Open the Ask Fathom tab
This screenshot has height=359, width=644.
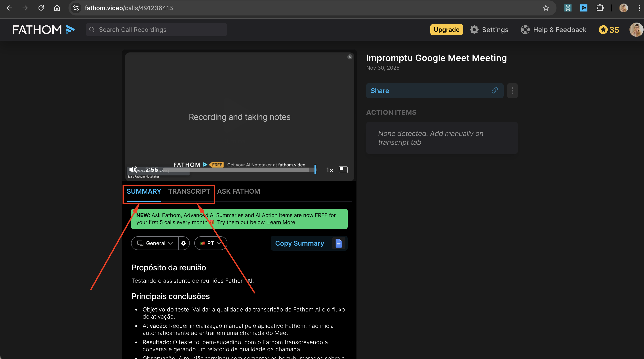(238, 191)
